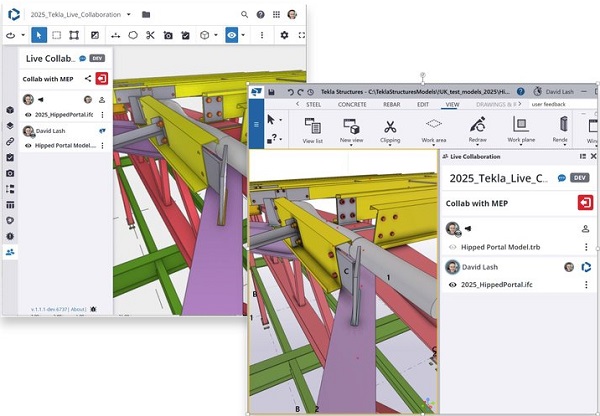Screen dimensions: 600x416
Task: Switch to the CONCRETE ribbon tab
Action: 352,104
